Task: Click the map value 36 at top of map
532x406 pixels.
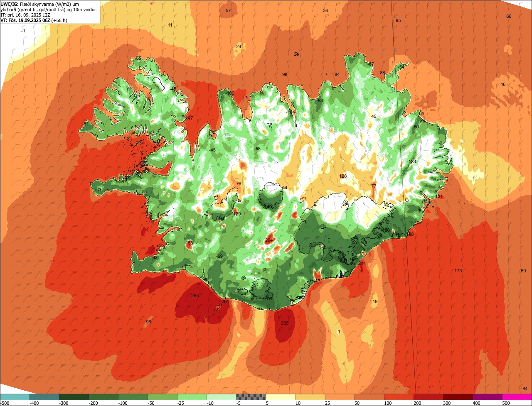Action: [x=325, y=10]
